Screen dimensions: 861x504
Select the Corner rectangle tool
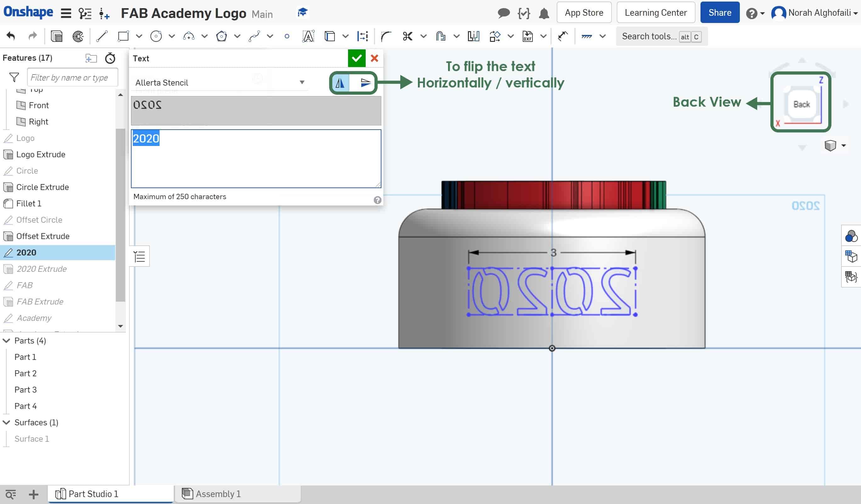[123, 36]
